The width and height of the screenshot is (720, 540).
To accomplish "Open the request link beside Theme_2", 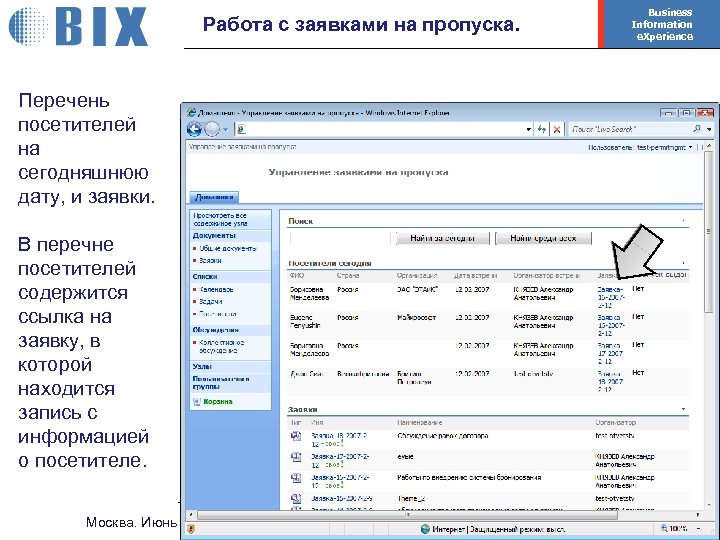I will 342,498.
